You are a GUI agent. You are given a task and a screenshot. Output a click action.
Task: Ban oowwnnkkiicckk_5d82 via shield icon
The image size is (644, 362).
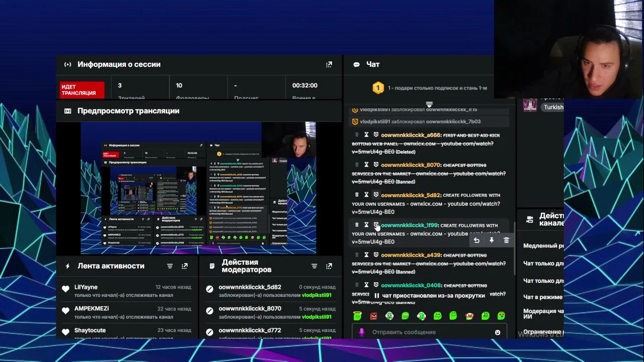(x=376, y=195)
